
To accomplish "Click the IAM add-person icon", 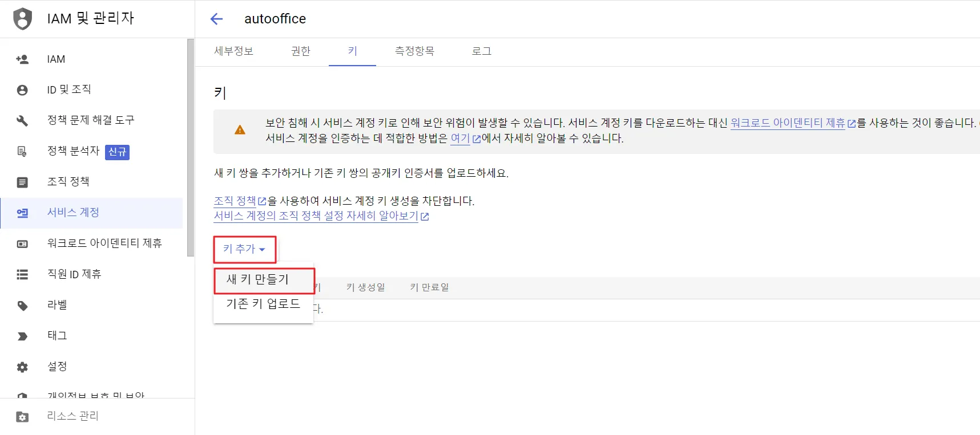I will pos(22,59).
